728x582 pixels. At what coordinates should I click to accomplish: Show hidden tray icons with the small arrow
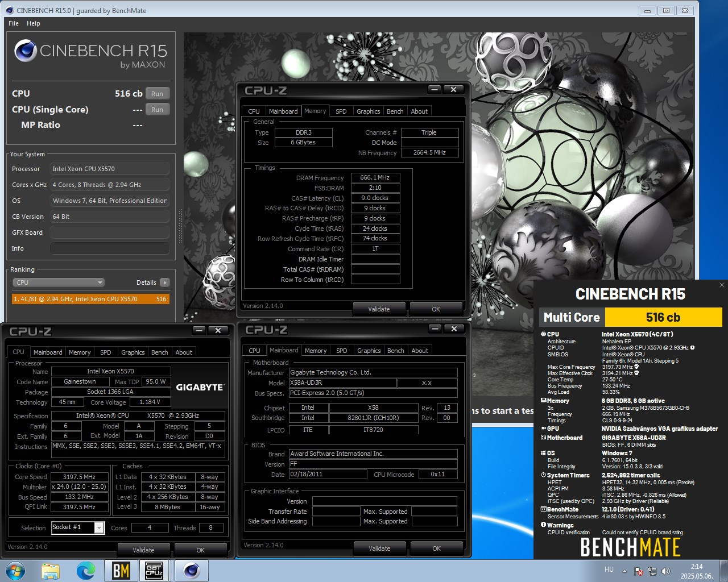coord(625,571)
